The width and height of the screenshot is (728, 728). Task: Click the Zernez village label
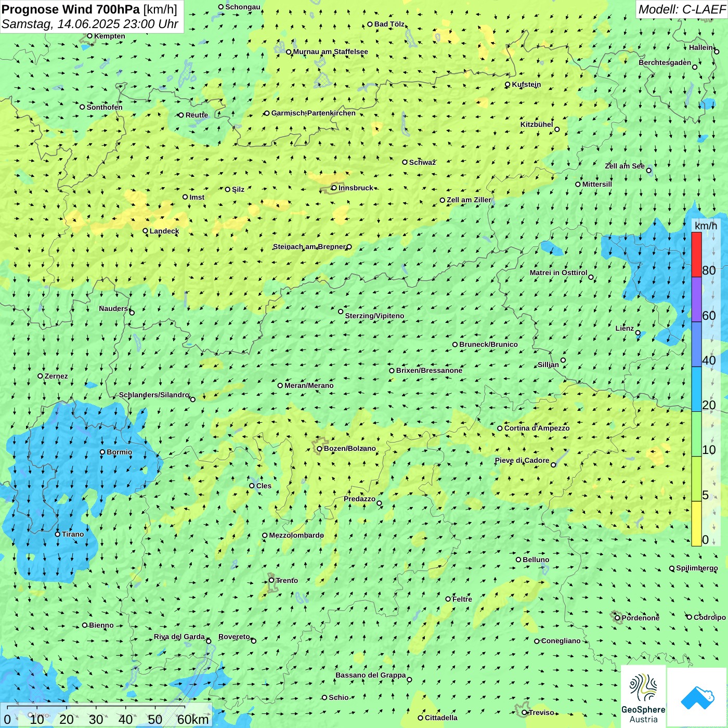coord(56,376)
